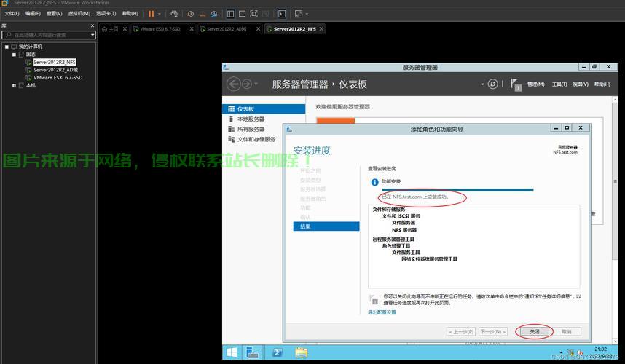The width and height of the screenshot is (625, 364).
Task: Click the installation progress bar
Action: (457, 190)
